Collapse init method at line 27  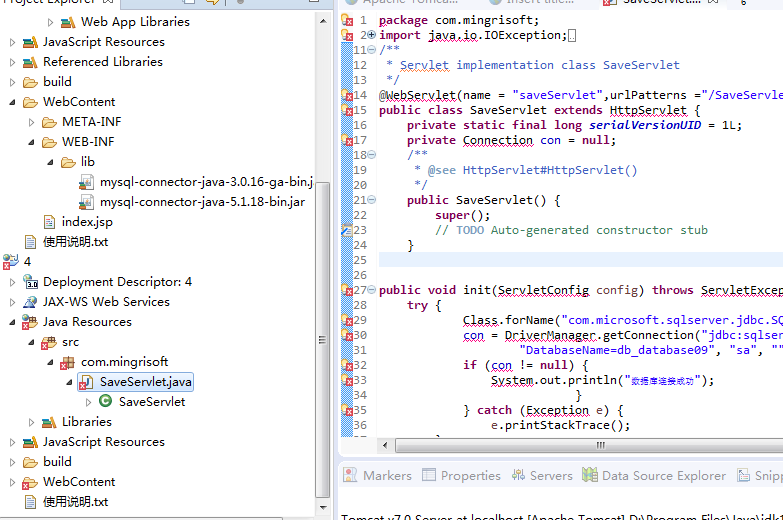click(x=372, y=290)
